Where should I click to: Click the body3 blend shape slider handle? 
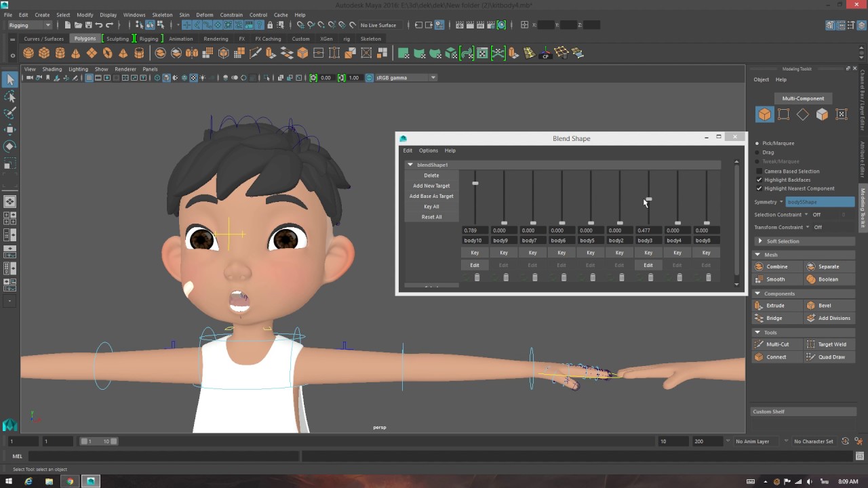648,199
